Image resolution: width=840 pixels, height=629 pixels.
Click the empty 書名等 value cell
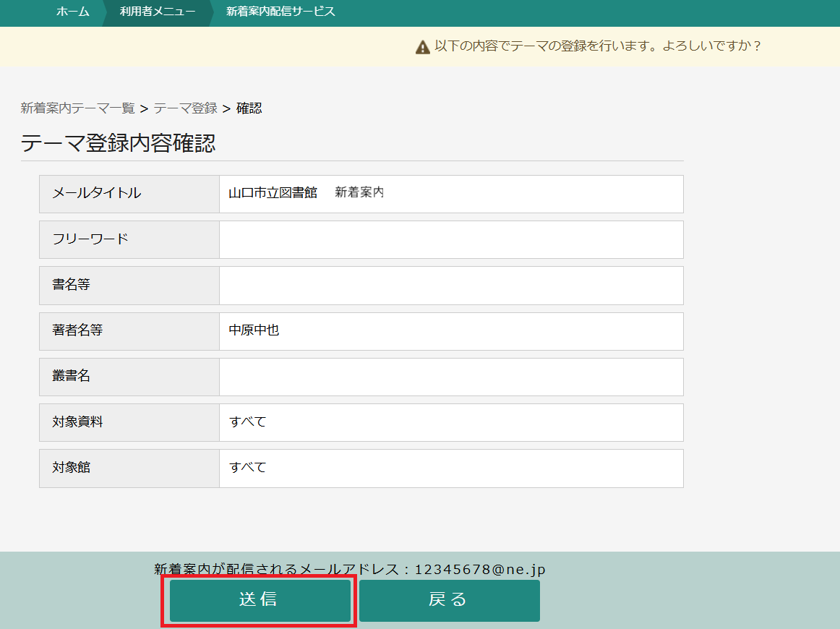coord(451,285)
